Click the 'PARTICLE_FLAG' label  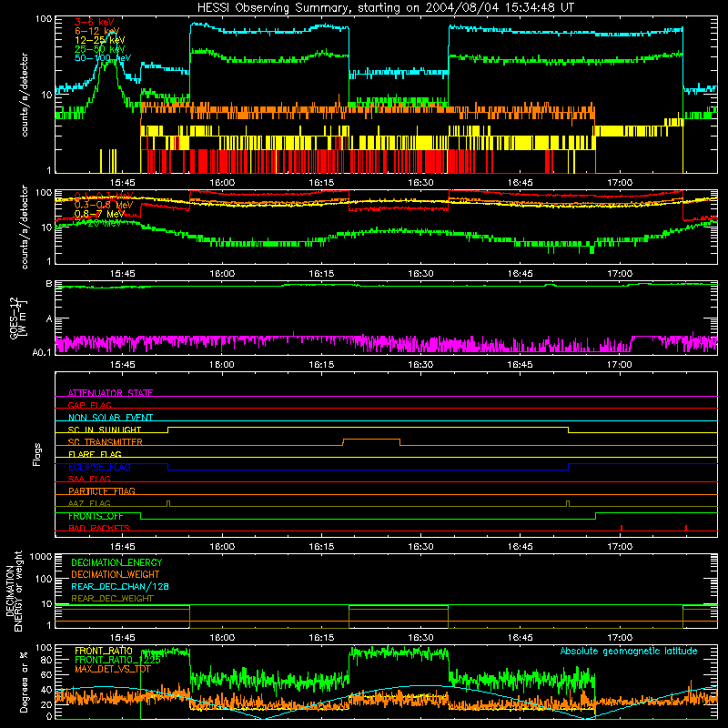tap(102, 490)
